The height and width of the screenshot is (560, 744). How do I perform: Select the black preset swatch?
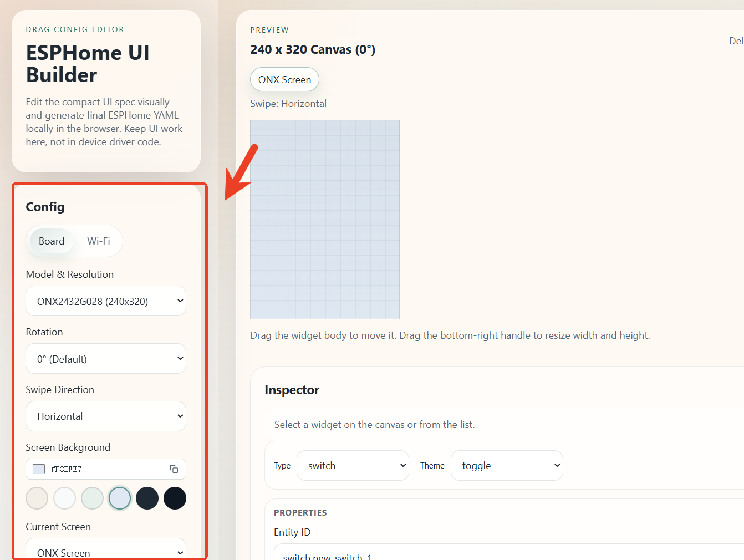click(x=175, y=498)
